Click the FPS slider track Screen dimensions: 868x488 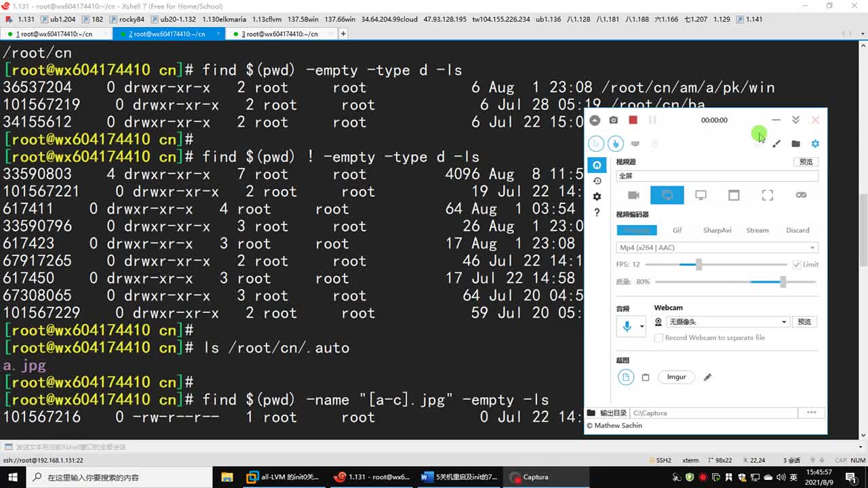[x=716, y=264]
